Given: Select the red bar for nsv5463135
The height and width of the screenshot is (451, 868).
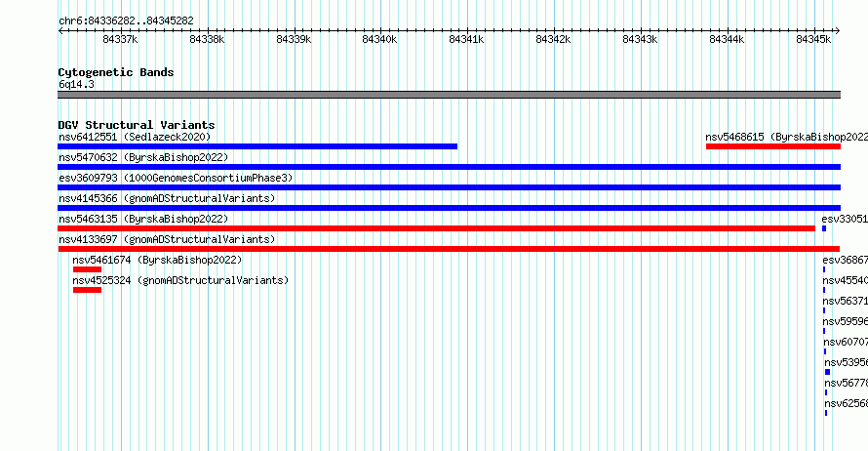Looking at the screenshot, I should (x=436, y=228).
